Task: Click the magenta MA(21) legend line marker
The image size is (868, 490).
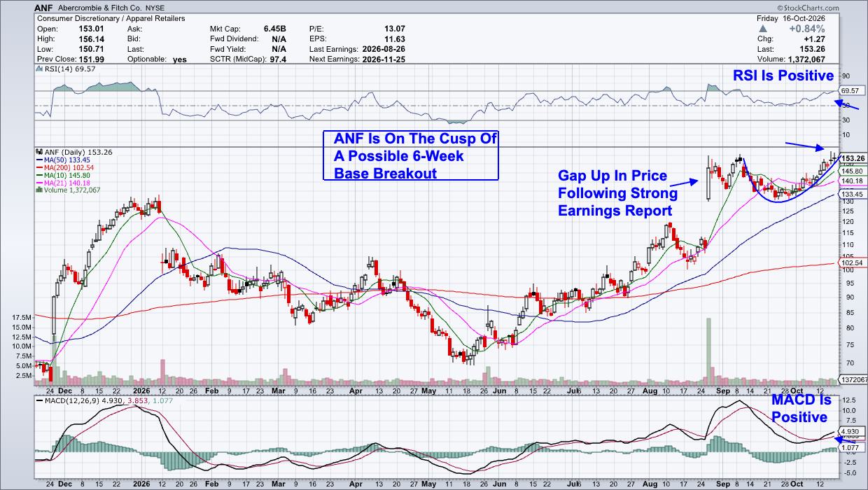Action: pyautogui.click(x=38, y=184)
